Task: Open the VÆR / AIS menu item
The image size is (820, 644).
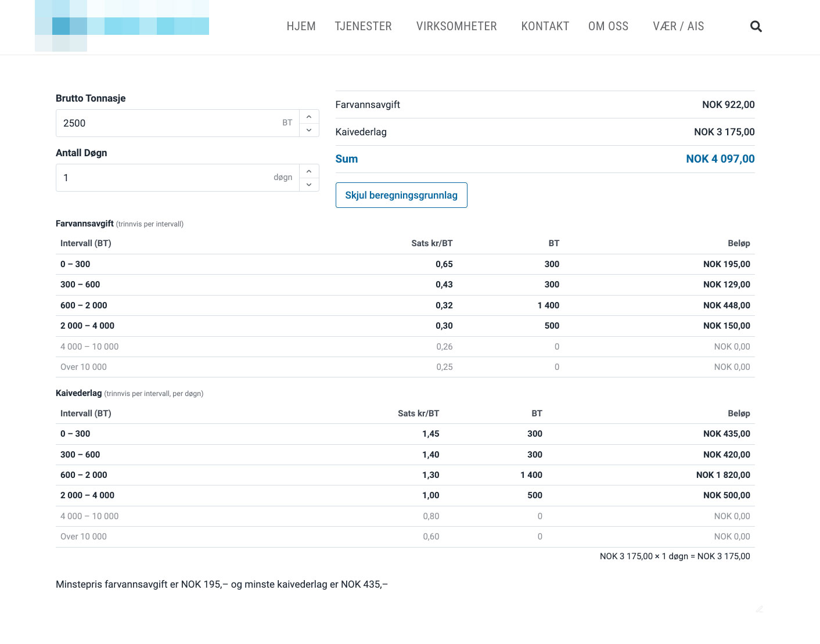Action: pyautogui.click(x=678, y=26)
